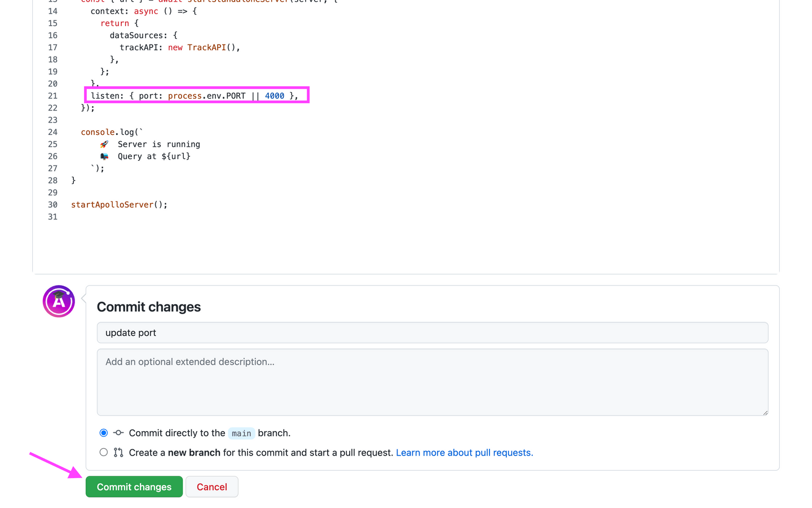
Task: Click the 'update port' commit message field
Action: 432,333
